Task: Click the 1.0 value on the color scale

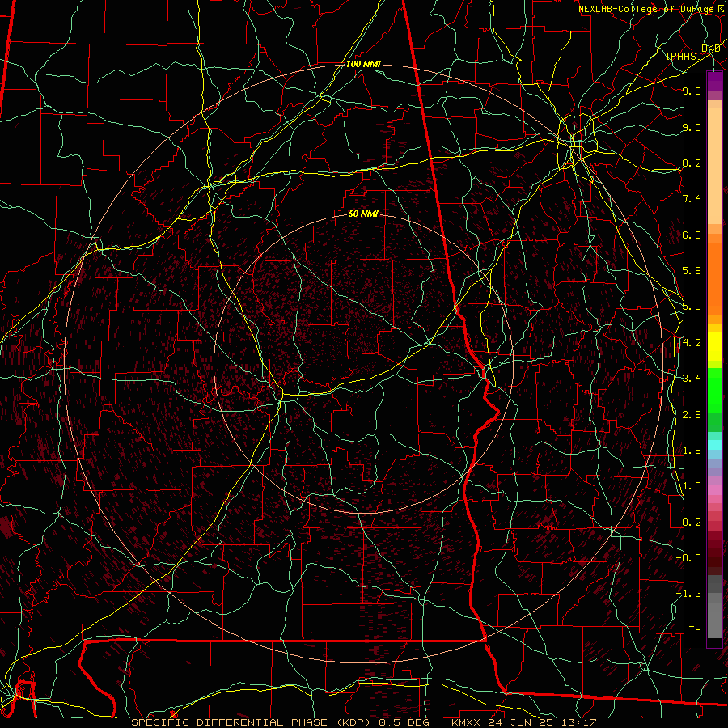Action: pos(692,486)
